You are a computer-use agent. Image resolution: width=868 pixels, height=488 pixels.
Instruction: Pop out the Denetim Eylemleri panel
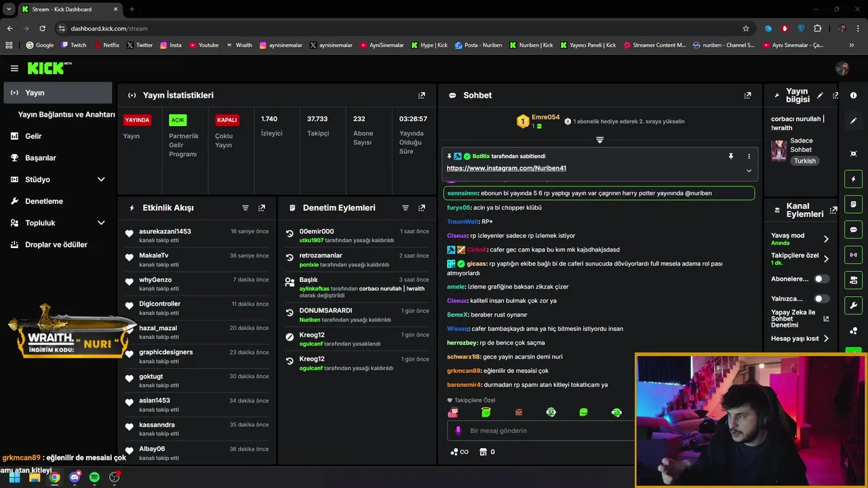[422, 208]
